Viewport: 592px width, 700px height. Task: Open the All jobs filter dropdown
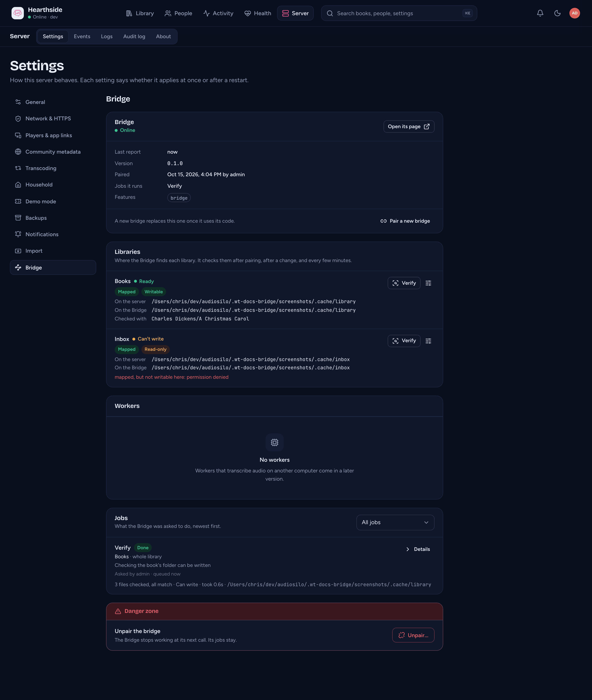395,522
